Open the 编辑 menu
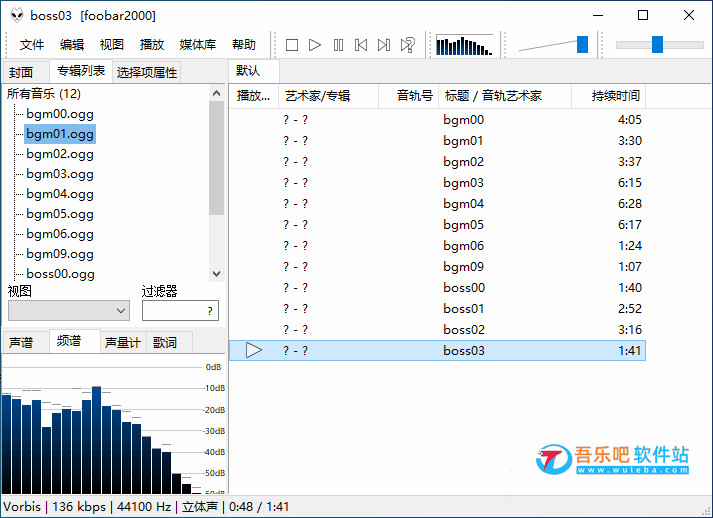Screen dimensions: 713x518 point(72,45)
